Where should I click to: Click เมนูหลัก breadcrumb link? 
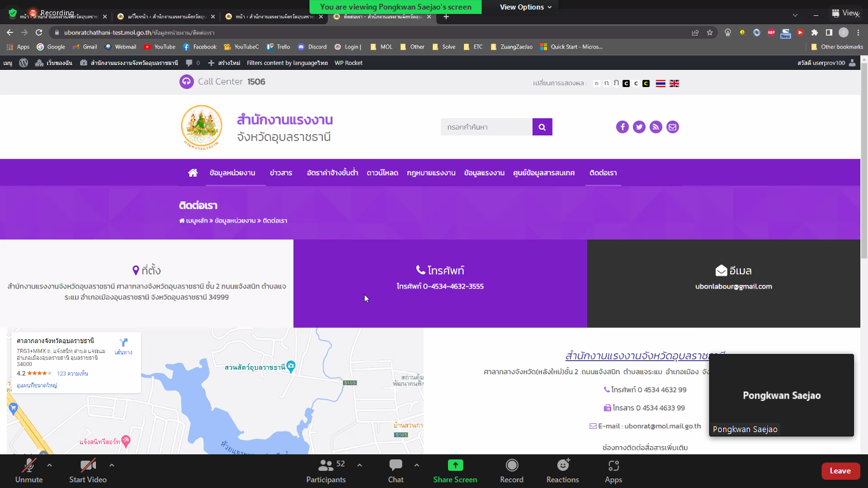193,220
